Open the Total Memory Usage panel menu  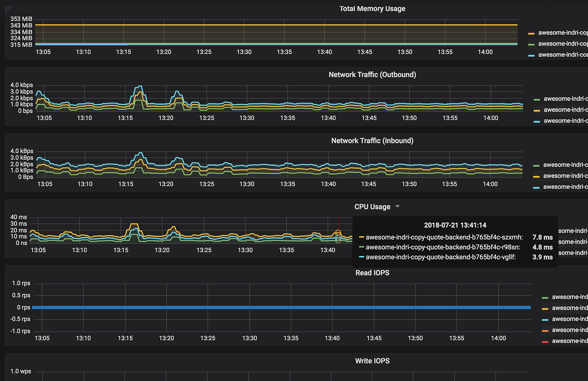tap(372, 8)
